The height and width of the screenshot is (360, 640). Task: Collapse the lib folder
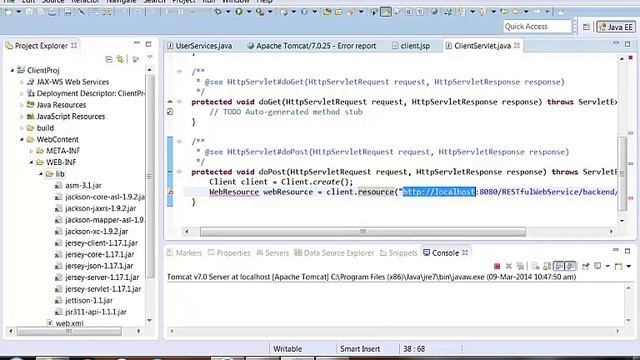tap(41, 174)
